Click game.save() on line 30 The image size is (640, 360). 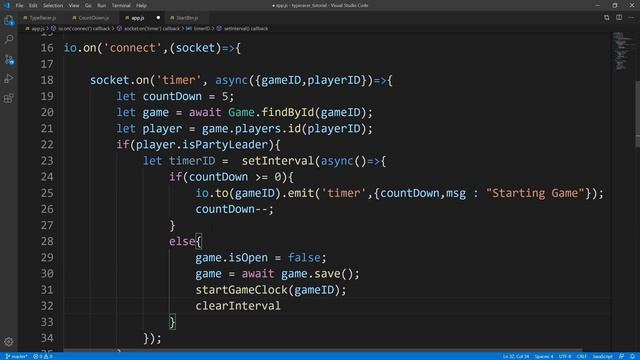317,273
